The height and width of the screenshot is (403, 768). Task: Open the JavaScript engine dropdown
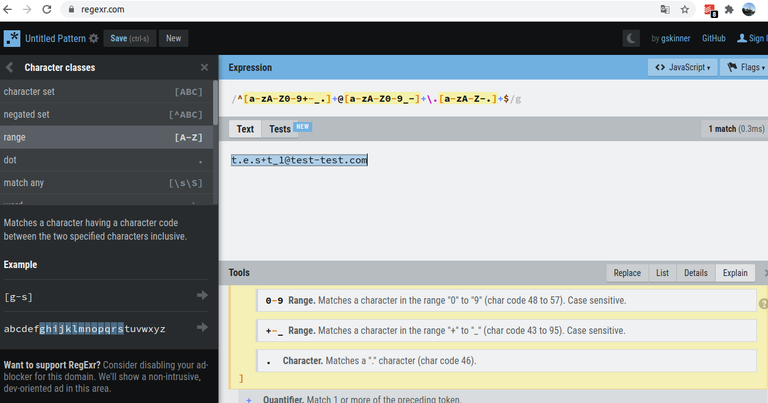pyautogui.click(x=682, y=67)
